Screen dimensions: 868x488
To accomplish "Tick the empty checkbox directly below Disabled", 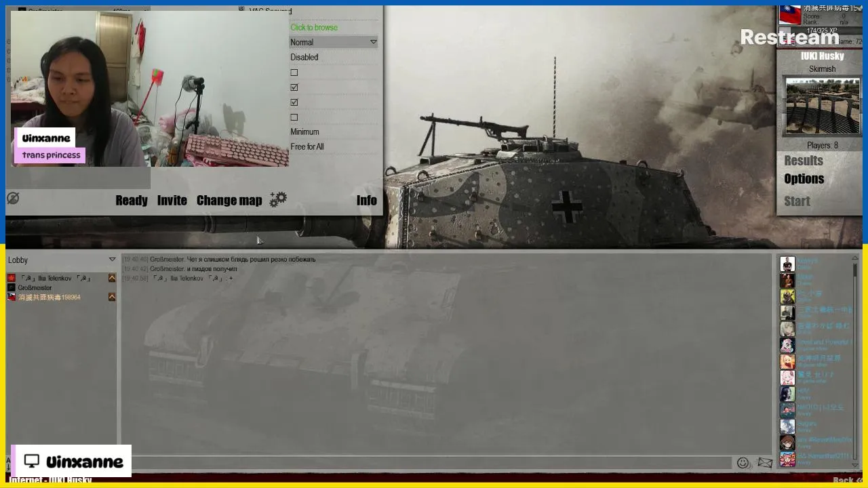I will point(294,73).
